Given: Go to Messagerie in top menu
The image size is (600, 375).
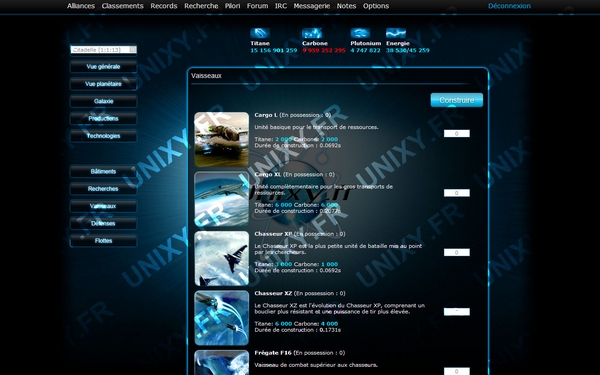Looking at the screenshot, I should [x=311, y=6].
